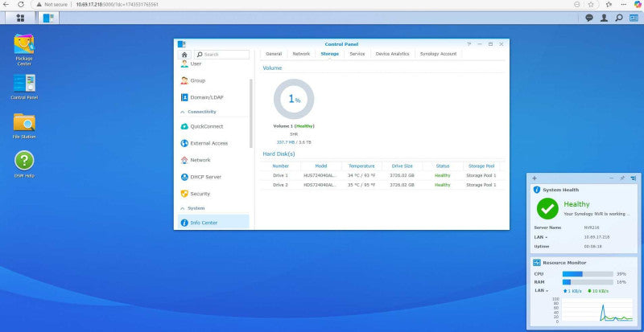Click the widget panel dock icon

(x=634, y=178)
